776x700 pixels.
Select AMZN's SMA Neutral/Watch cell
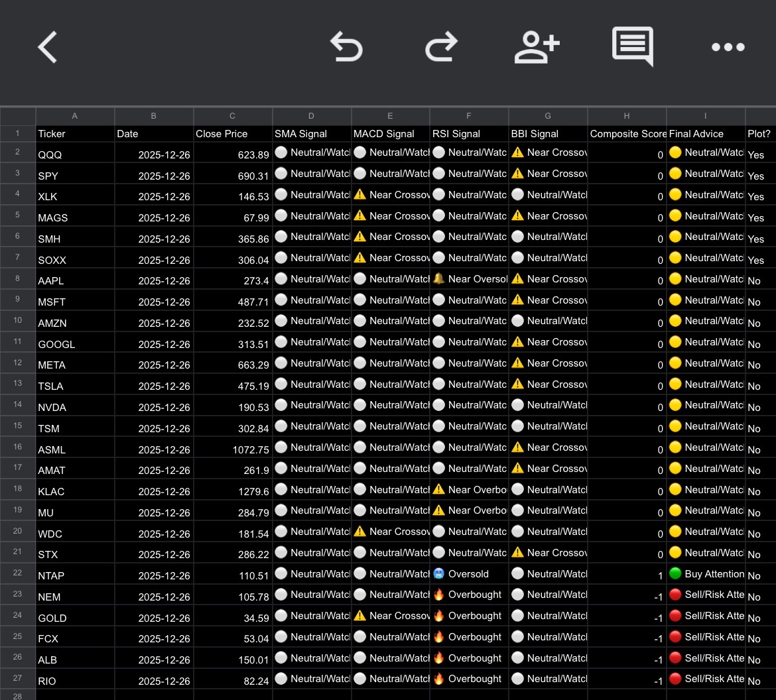(x=311, y=321)
